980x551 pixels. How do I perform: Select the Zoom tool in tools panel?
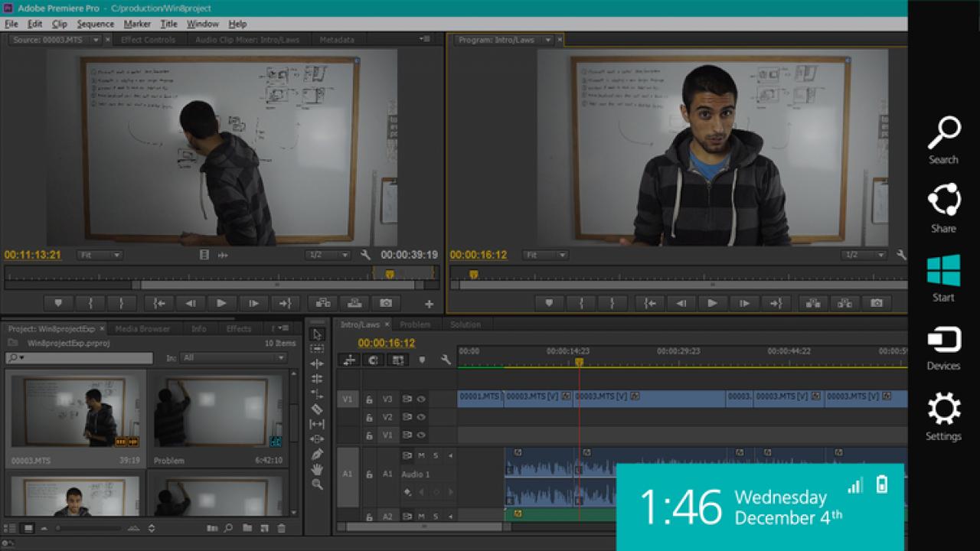317,484
